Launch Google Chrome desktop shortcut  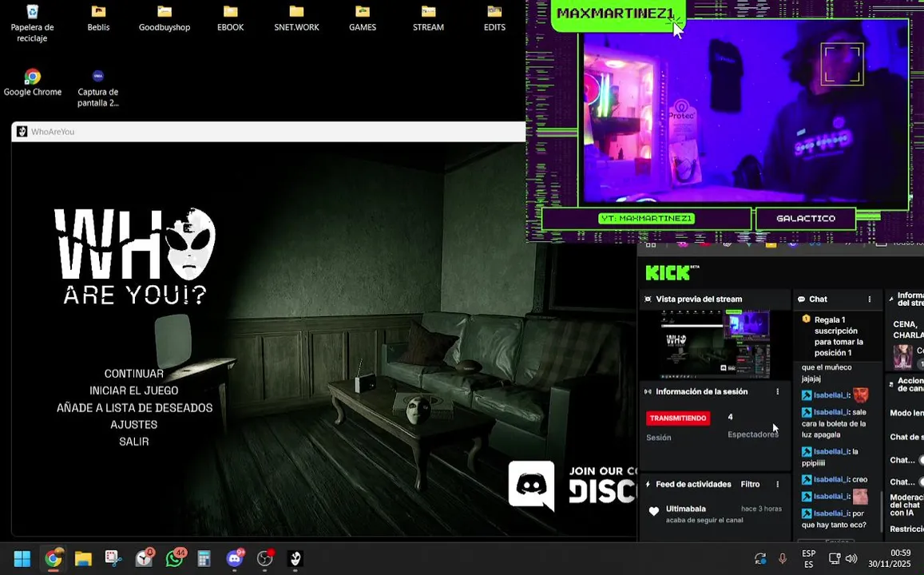click(33, 82)
